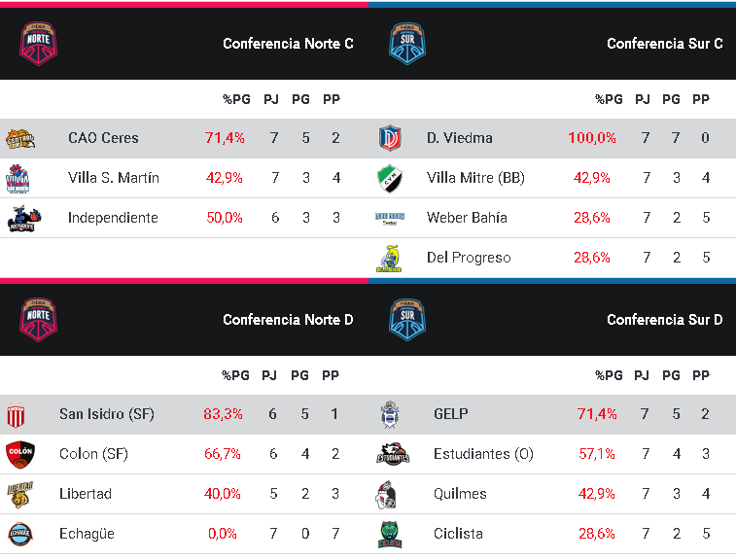Screen dimensions: 736x560
Task: Click the Echagüe team logo
Action: click(x=20, y=534)
